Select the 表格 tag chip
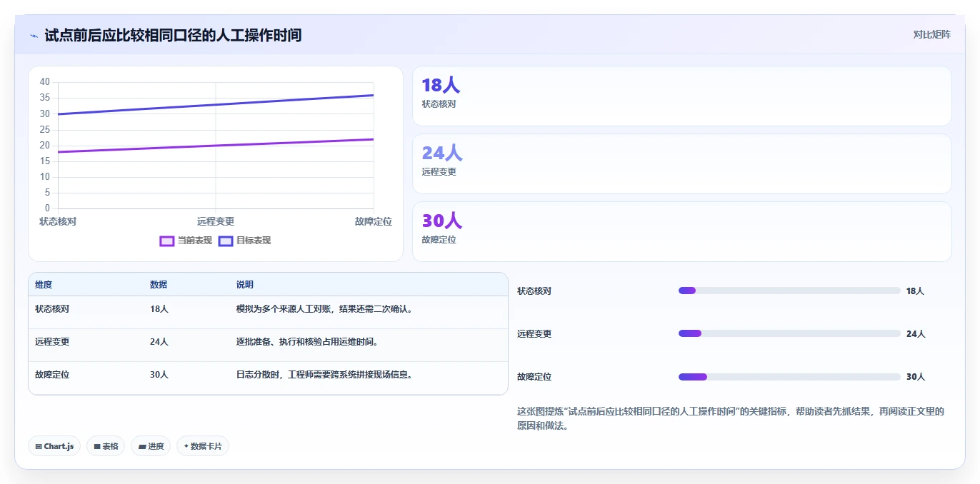Viewport: 980px width, 484px height. pos(106,446)
